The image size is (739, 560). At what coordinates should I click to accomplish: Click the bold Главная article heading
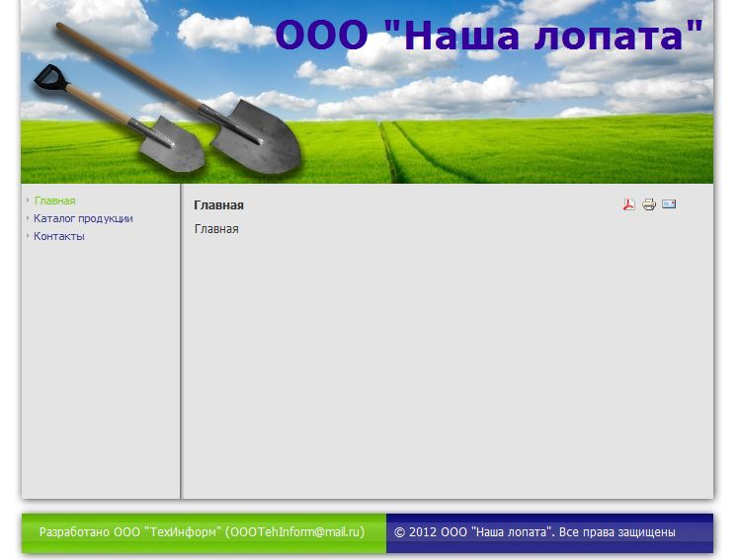tap(218, 205)
